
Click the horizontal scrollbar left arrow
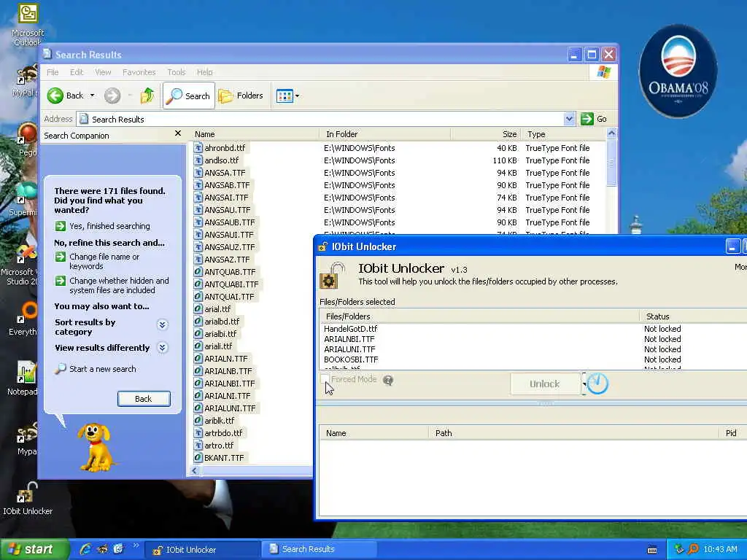point(194,471)
